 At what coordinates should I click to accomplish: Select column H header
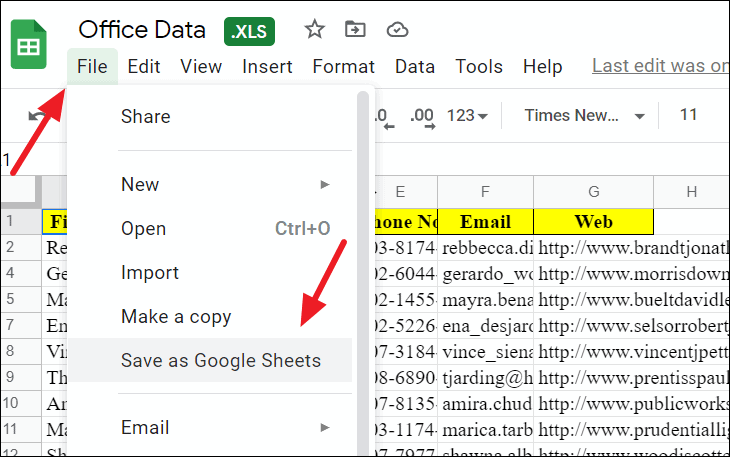(x=691, y=192)
